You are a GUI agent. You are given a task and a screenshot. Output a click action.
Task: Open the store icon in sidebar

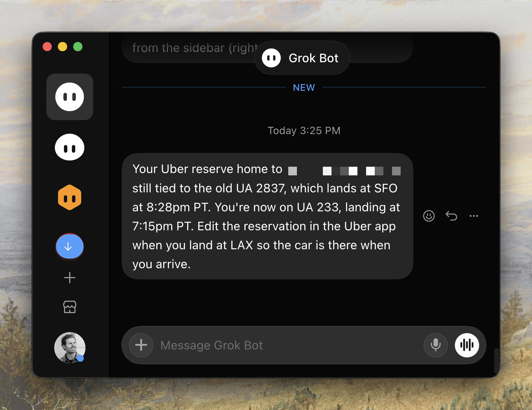(70, 307)
